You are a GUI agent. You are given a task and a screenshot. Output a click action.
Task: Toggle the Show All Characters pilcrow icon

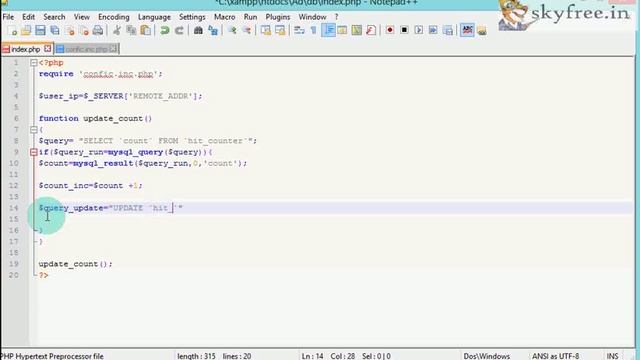313,31
